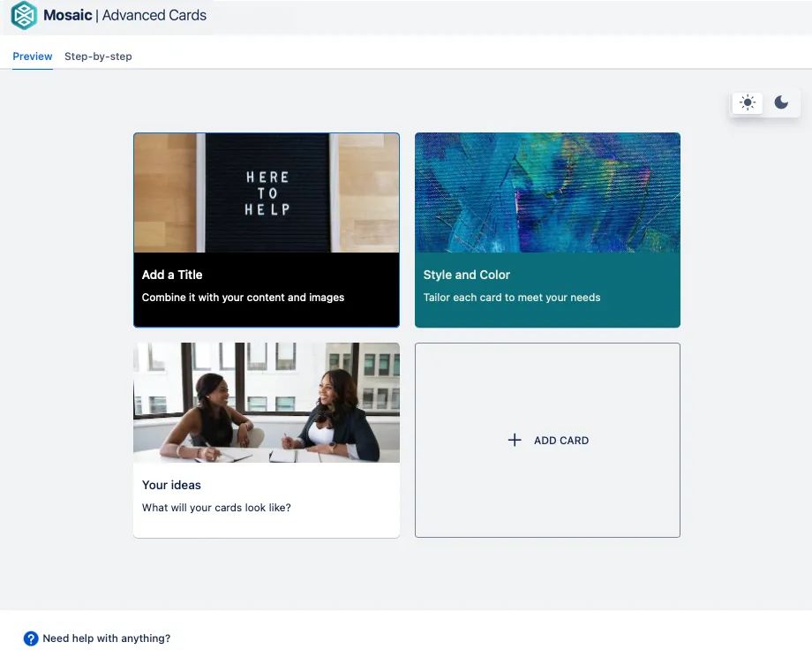The image size is (812, 657).
Task: Open the Preview tab
Action: coord(32,57)
